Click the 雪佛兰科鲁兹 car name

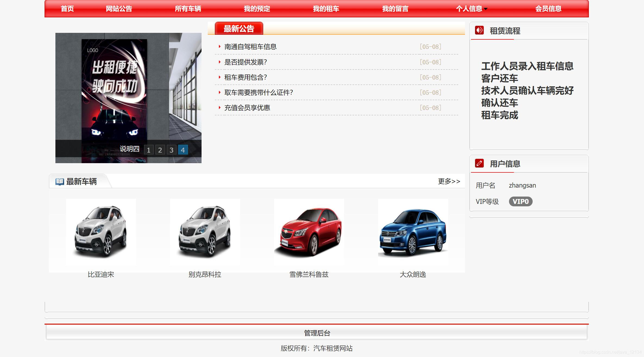click(309, 274)
